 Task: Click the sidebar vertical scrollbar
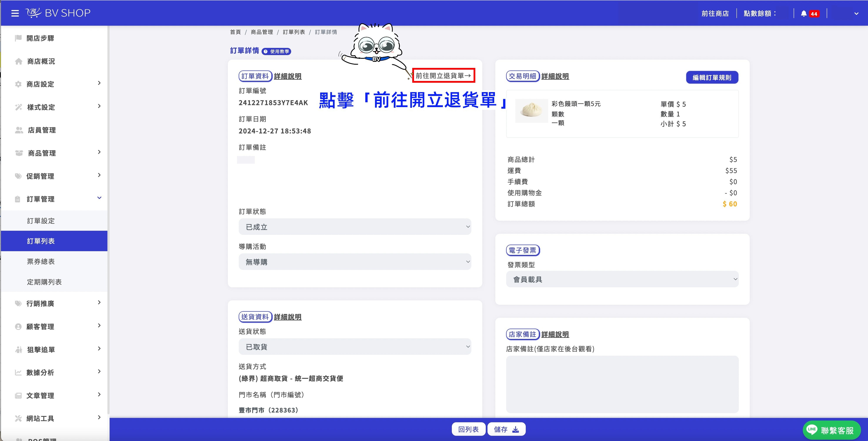click(108, 219)
